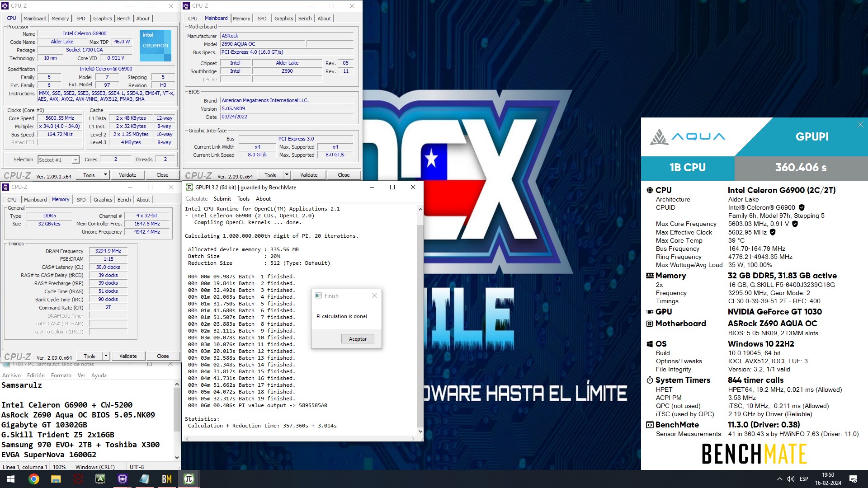Click the Intel Celeron logo in CPU-Z
Image resolution: width=868 pixels, height=488 pixels.
point(156,46)
